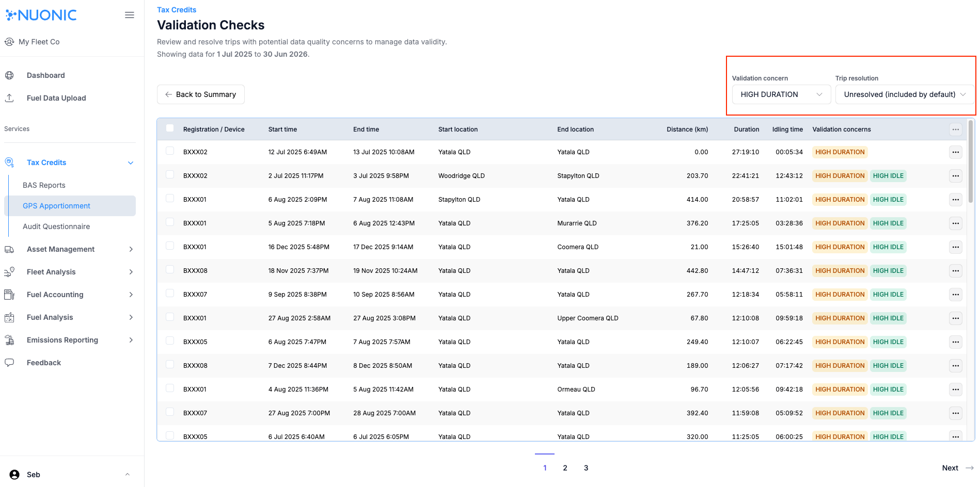
Task: Click the Tax Credits icon
Action: pyautogui.click(x=9, y=163)
